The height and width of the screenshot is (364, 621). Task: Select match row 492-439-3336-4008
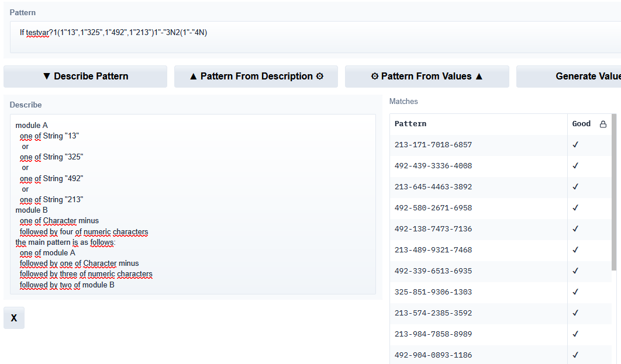click(x=433, y=166)
